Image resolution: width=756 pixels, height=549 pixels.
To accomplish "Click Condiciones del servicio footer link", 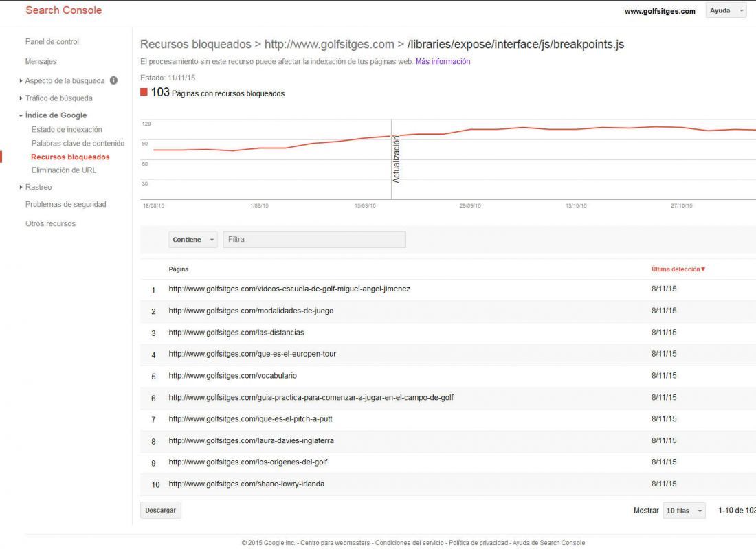I will pyautogui.click(x=410, y=543).
